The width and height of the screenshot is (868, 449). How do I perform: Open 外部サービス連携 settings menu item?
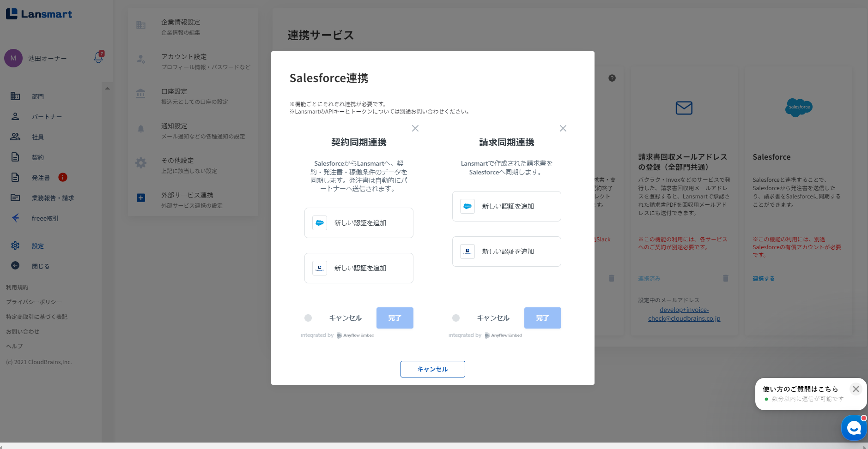tap(193, 200)
